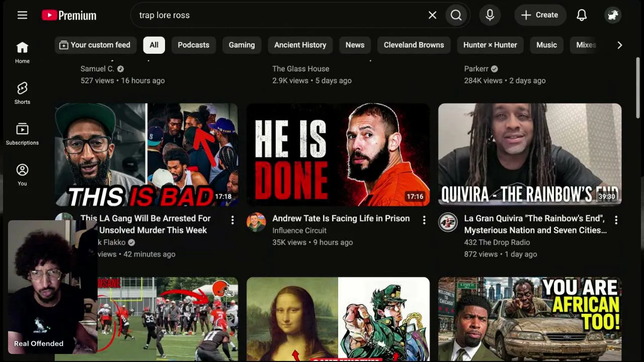644x362 pixels.
Task: Visit the 432 The Drop Radio avatar
Action: coord(448,222)
